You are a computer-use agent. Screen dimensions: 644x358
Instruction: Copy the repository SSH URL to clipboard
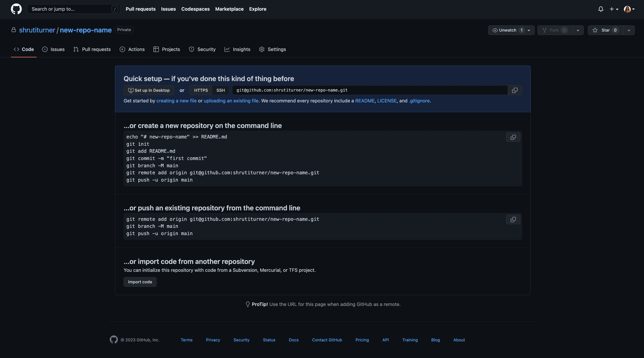coord(515,90)
